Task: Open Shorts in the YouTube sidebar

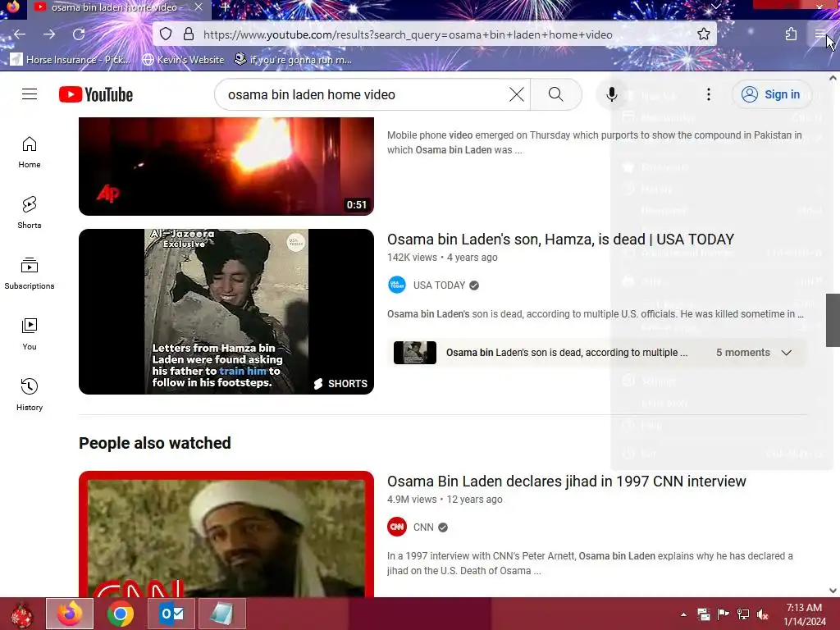Action: [30, 212]
